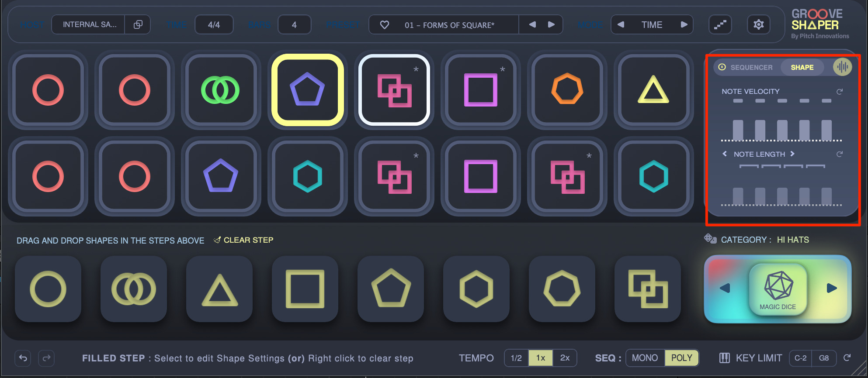868x378 pixels.
Task: Select the green double-circle step
Action: 221,90
